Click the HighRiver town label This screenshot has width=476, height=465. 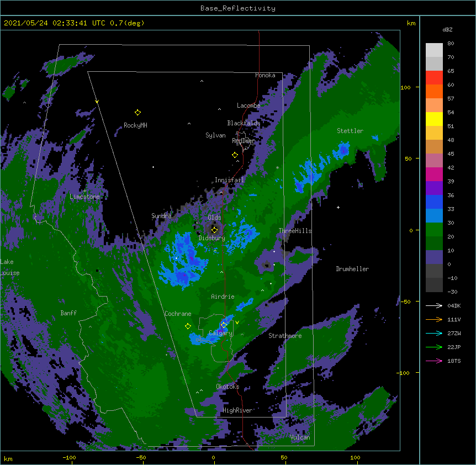pyautogui.click(x=237, y=410)
